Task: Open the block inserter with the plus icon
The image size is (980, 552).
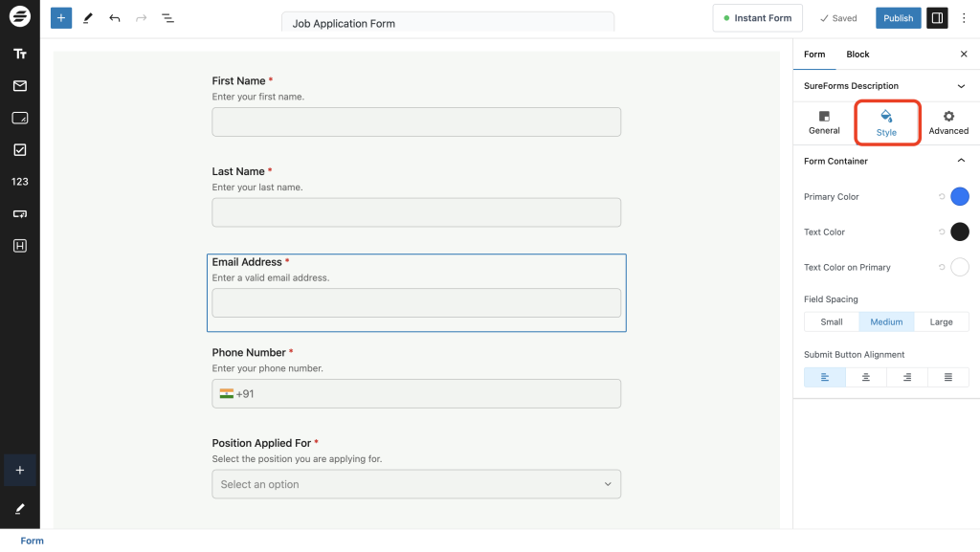Action: (60, 17)
